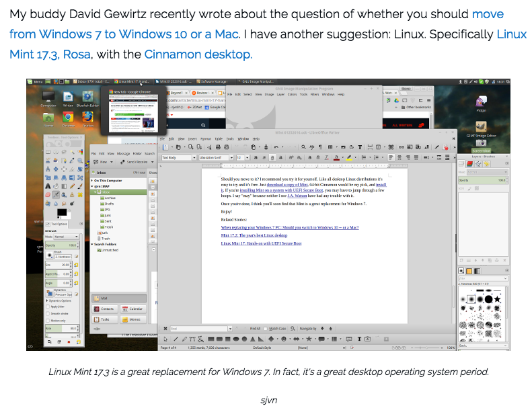532x410 pixels.
Task: Open the Screenshot desktop icon
Action: [481, 146]
